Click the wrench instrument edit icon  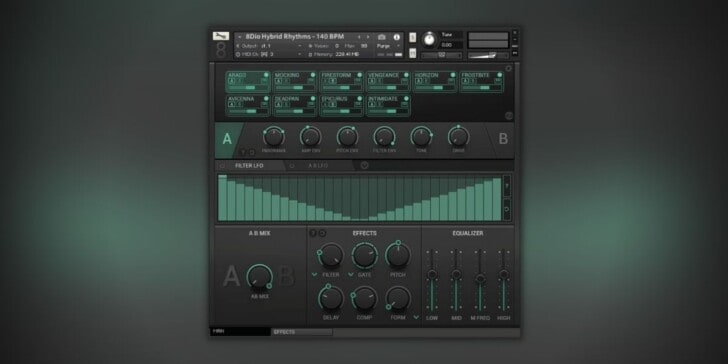tap(221, 36)
